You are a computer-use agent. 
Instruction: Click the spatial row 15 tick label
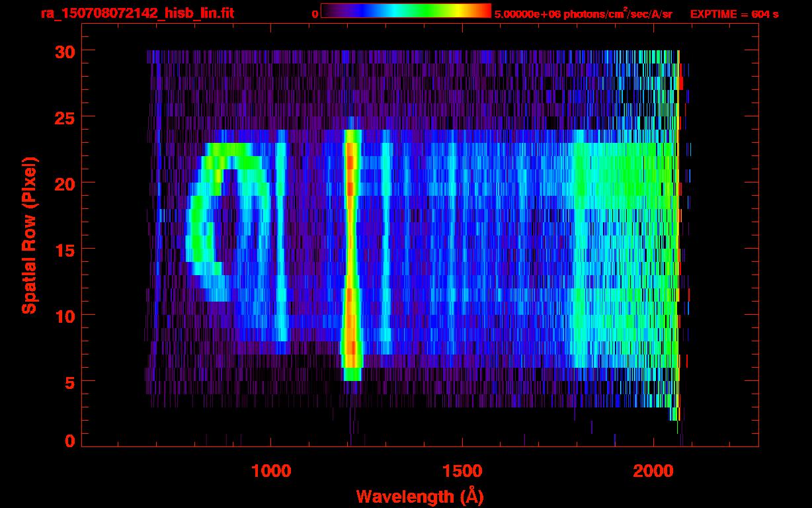[63, 249]
